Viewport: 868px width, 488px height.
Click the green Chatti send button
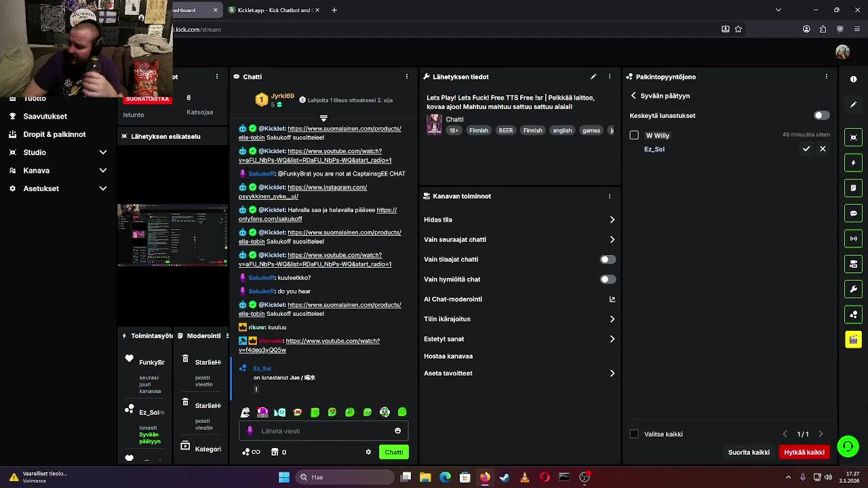click(394, 452)
